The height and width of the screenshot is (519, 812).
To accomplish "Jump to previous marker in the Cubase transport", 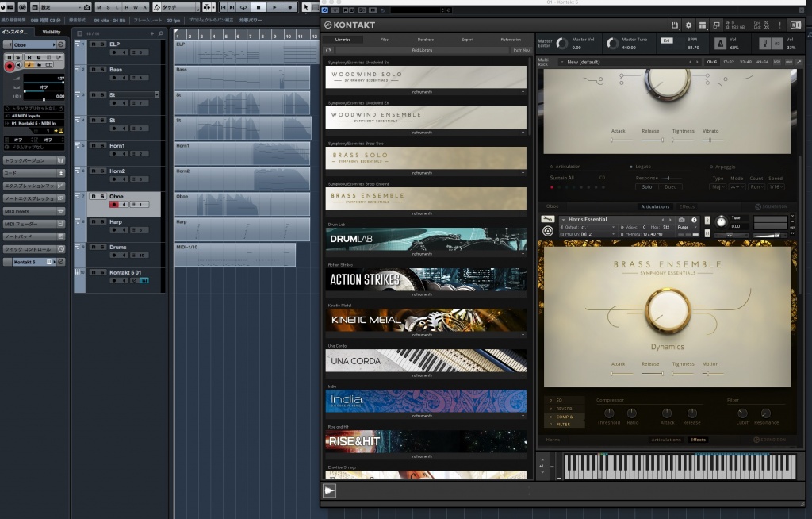I will (x=223, y=7).
